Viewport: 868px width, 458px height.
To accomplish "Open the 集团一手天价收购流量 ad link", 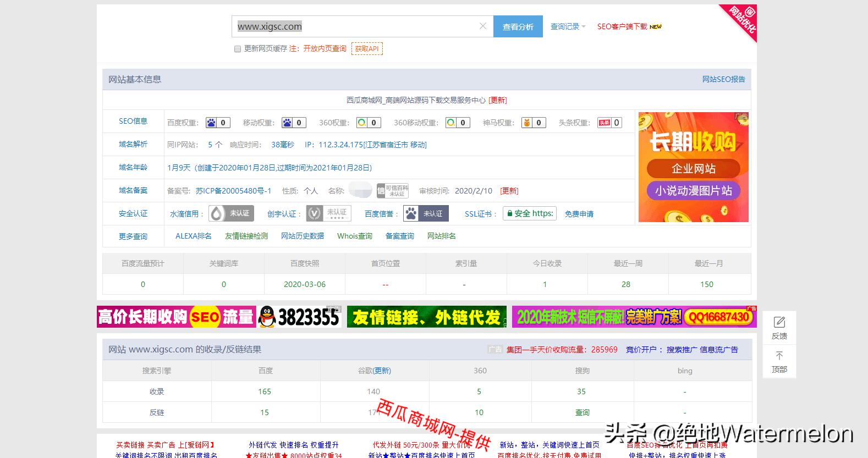I will pyautogui.click(x=562, y=349).
